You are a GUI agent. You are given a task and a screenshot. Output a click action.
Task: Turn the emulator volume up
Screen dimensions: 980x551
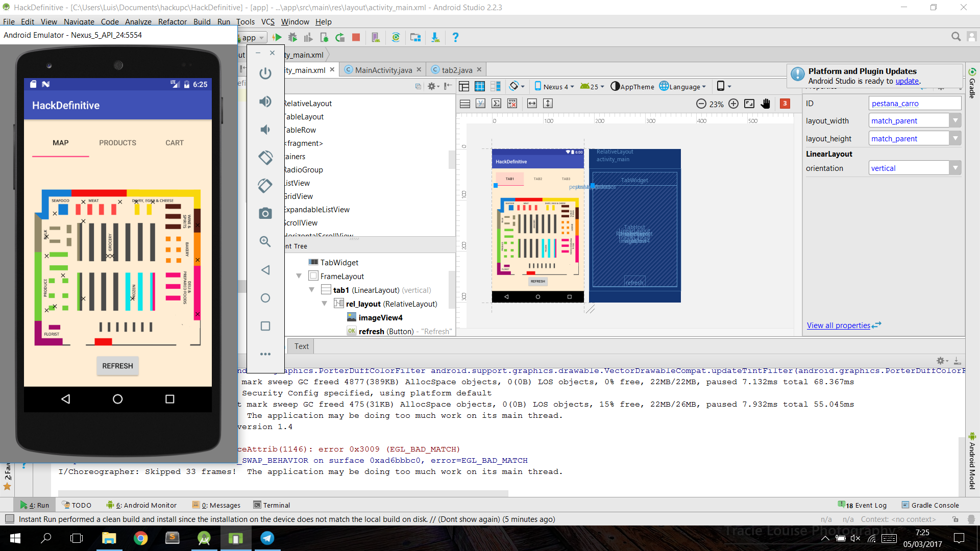[265, 102]
